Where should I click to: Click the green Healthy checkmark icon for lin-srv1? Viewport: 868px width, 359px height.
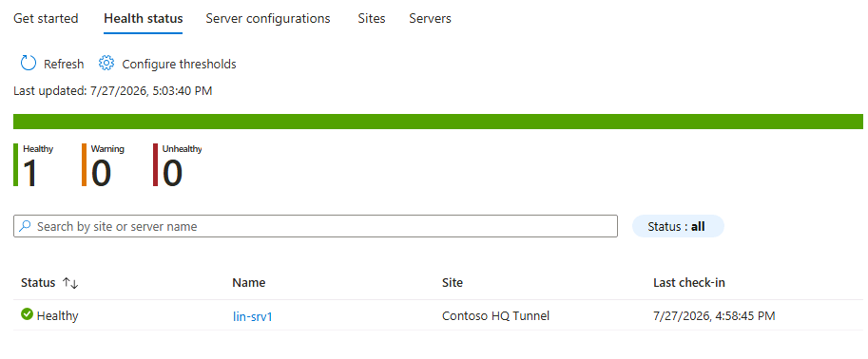click(x=27, y=314)
